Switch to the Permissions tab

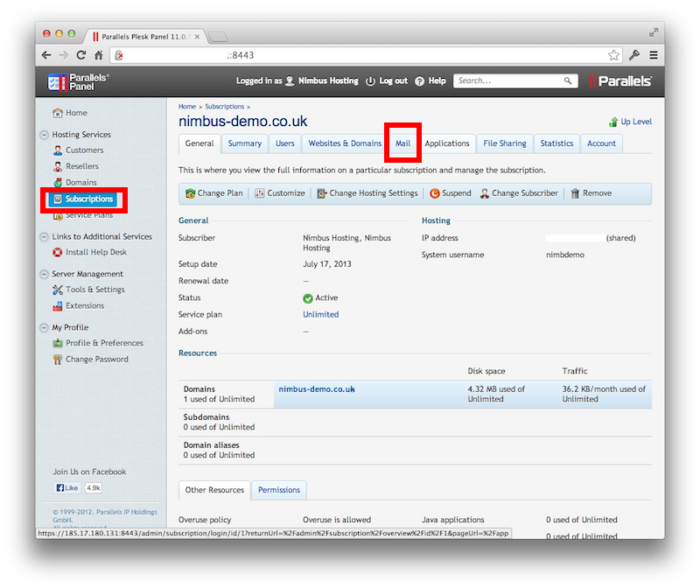click(279, 490)
